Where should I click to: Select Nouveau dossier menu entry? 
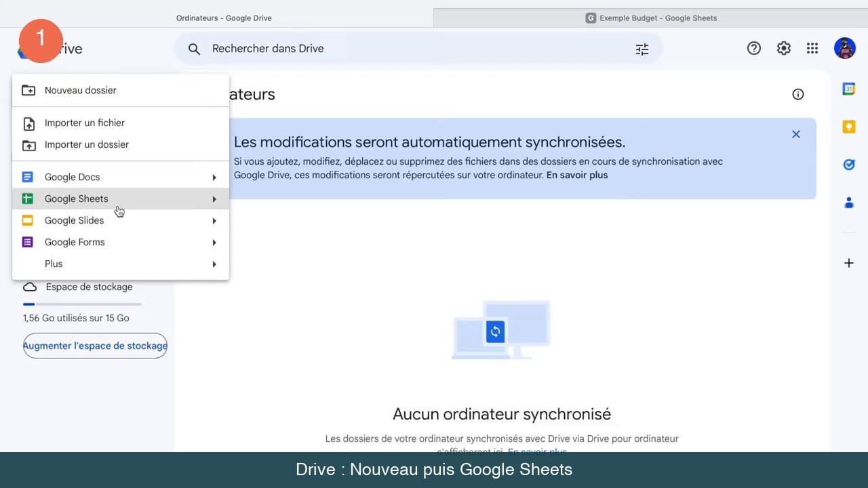point(121,90)
